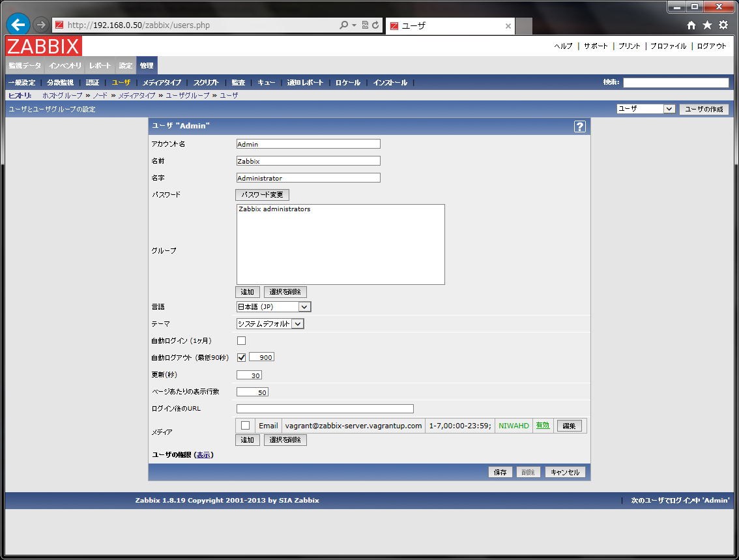The width and height of the screenshot is (739, 560).
Task: Click the browser address bar URL
Action: 139,25
